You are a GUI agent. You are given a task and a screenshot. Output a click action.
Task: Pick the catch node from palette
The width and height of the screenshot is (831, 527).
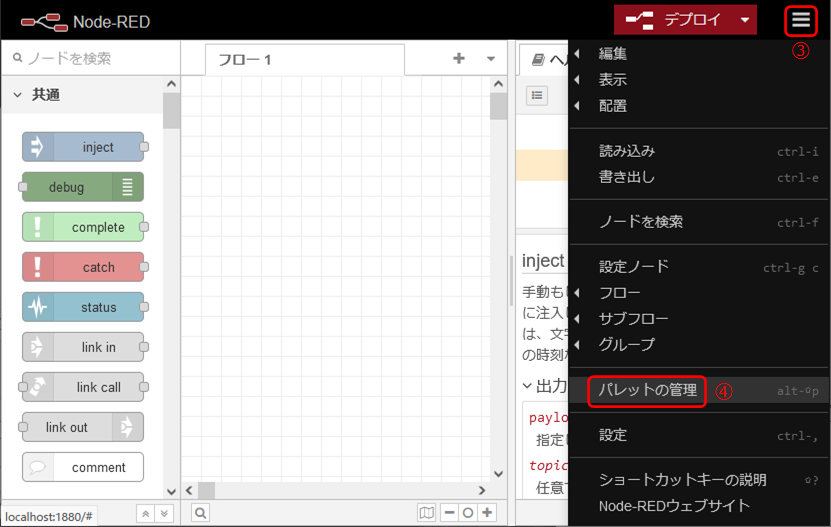83,267
